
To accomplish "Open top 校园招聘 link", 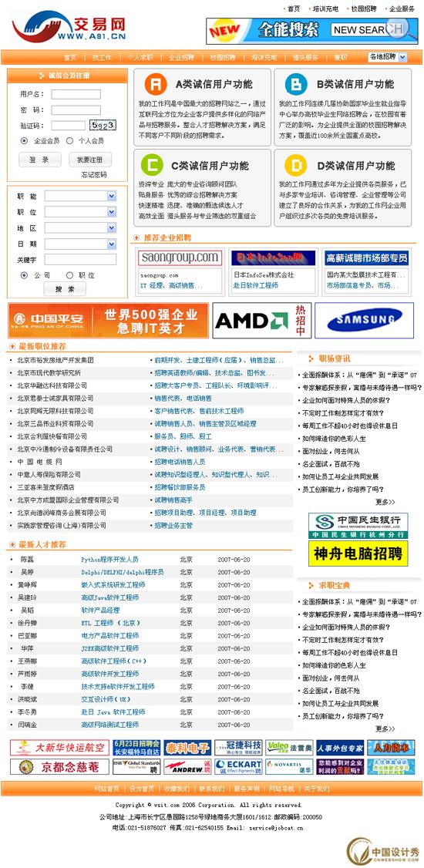I will [x=364, y=8].
